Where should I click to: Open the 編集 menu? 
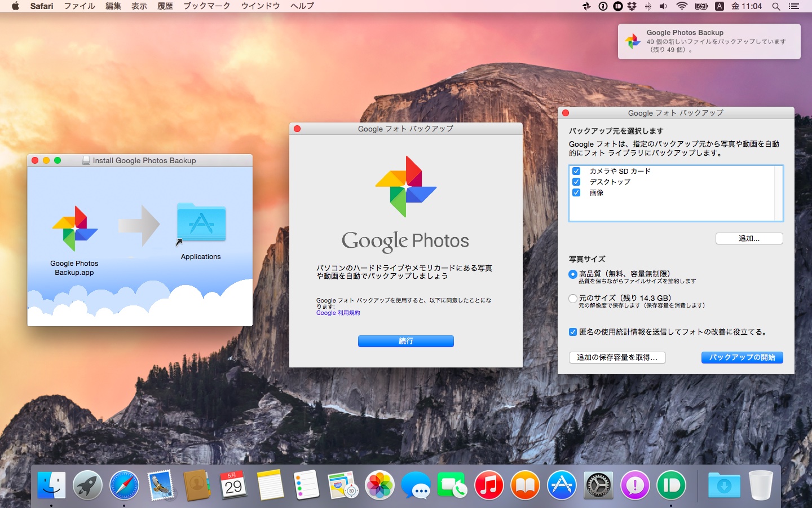tap(113, 6)
